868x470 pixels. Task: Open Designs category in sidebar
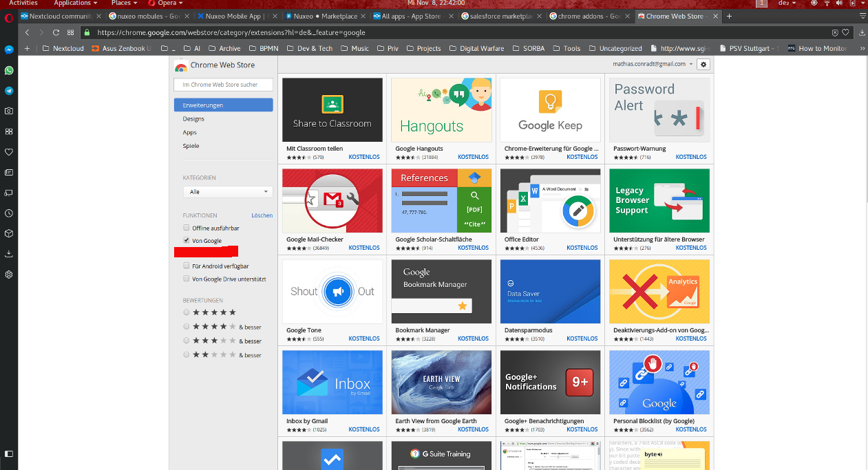(193, 119)
